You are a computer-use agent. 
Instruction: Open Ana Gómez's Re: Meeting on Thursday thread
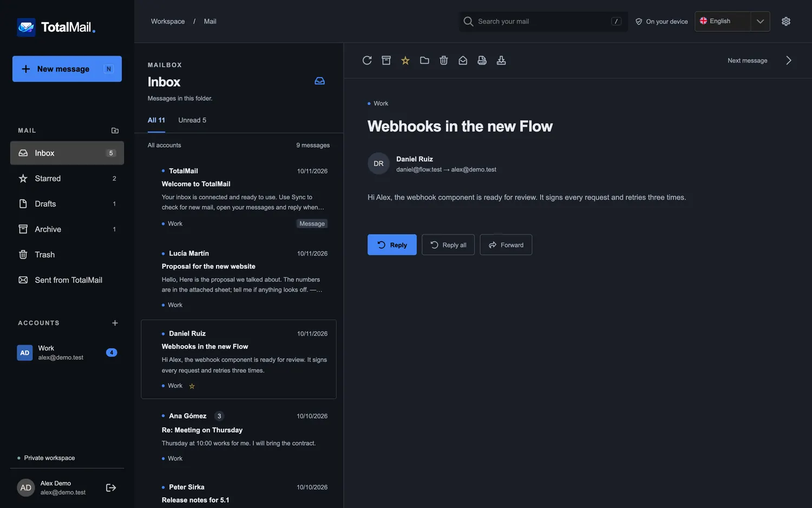(x=239, y=437)
